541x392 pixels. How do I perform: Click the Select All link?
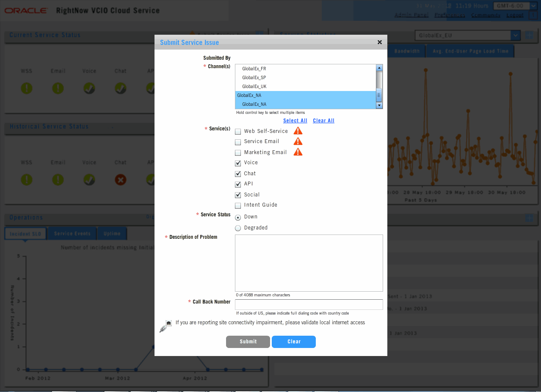tap(295, 121)
